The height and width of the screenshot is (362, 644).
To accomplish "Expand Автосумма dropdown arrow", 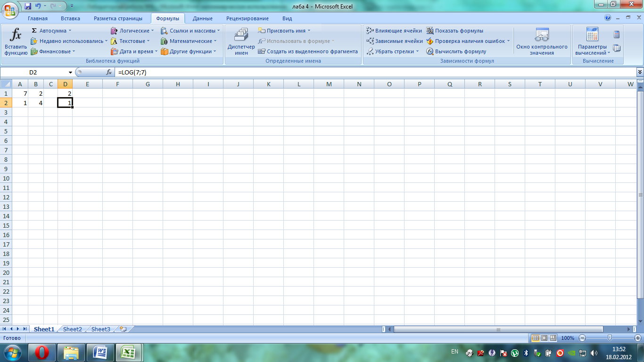I will [x=70, y=31].
